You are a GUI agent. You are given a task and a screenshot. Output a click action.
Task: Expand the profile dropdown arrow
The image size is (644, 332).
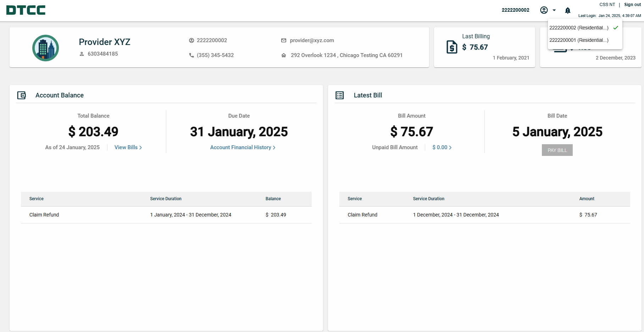click(x=554, y=10)
